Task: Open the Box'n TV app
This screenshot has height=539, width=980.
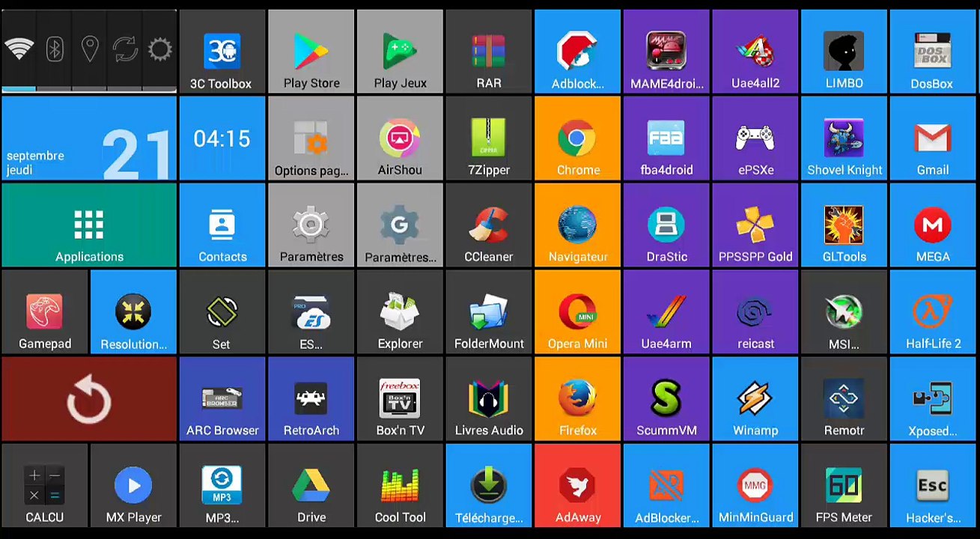Action: [x=400, y=399]
